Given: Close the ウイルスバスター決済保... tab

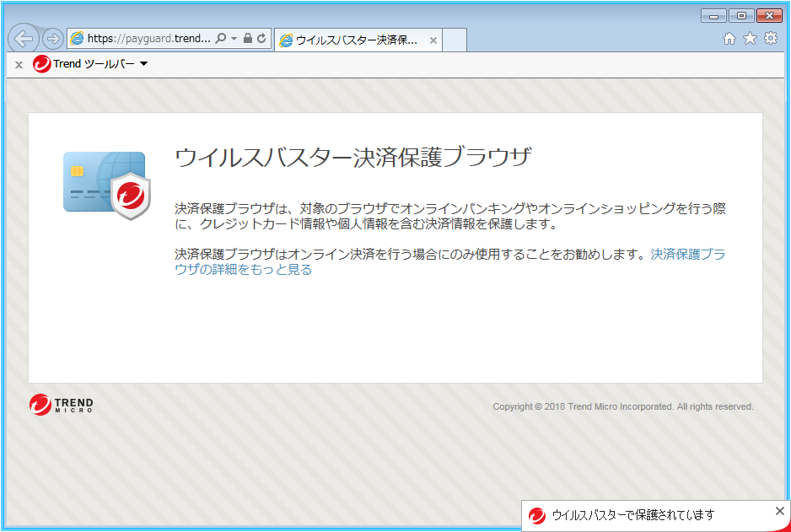Looking at the screenshot, I should tap(433, 40).
